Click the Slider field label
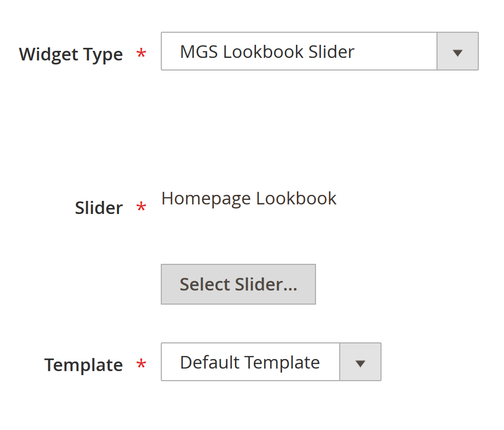The height and width of the screenshot is (430, 504). (99, 208)
